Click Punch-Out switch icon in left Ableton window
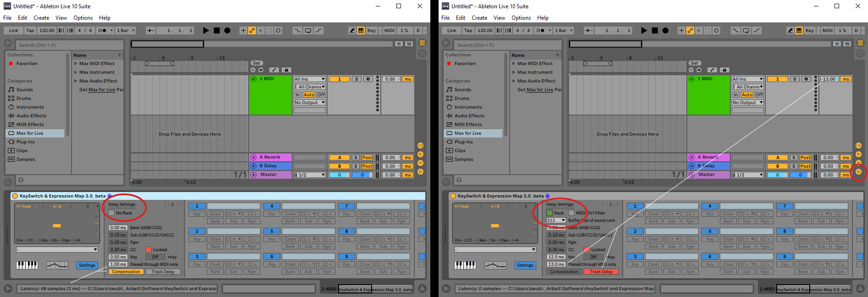868x297 pixels. coord(318,31)
